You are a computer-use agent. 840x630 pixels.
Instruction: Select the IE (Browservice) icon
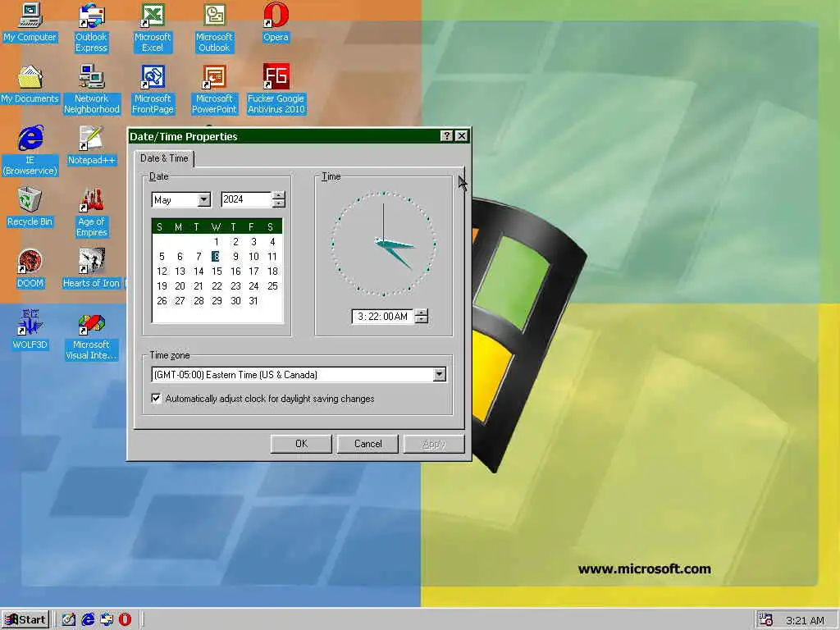click(30, 151)
